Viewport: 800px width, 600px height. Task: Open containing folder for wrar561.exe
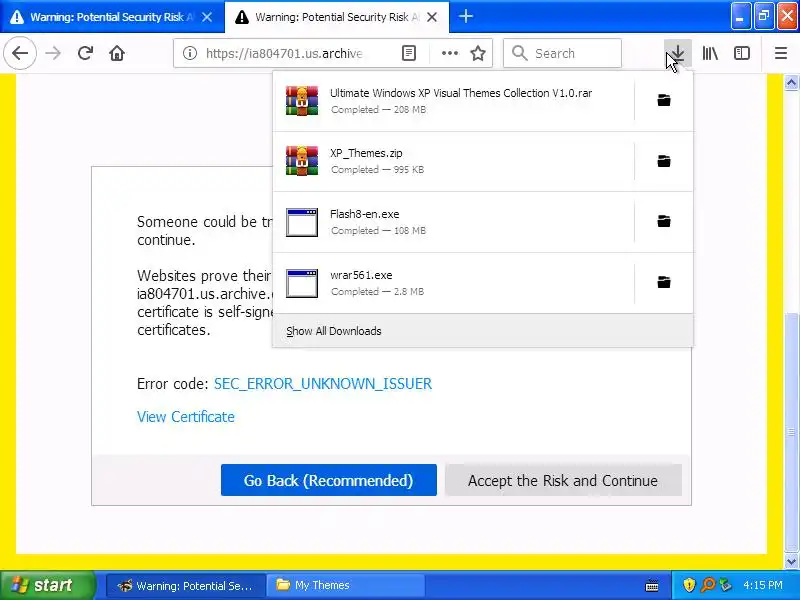point(664,282)
